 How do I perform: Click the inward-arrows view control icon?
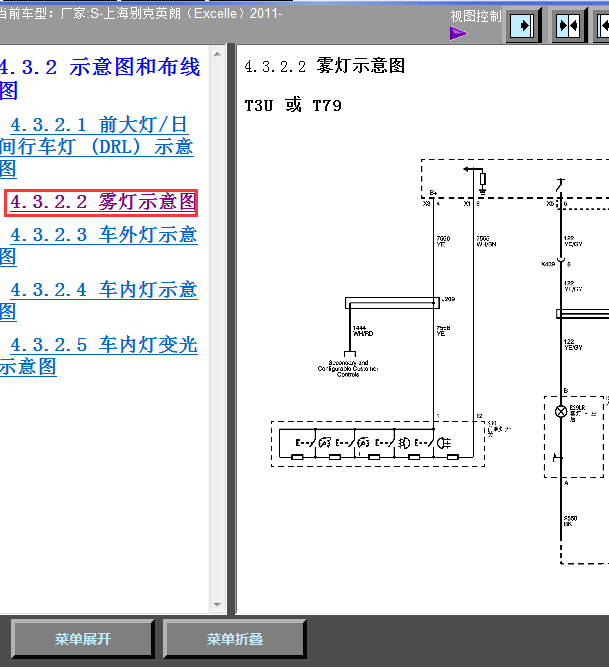(x=569, y=26)
